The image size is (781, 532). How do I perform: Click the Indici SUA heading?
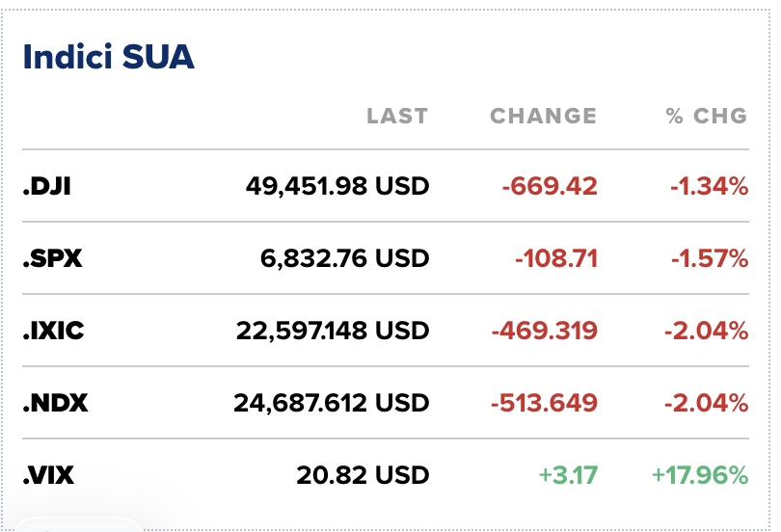108,58
